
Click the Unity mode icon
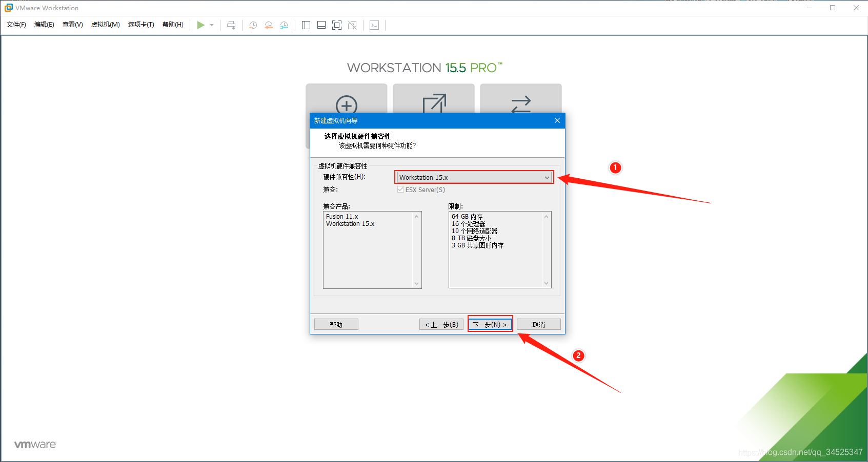coord(352,25)
